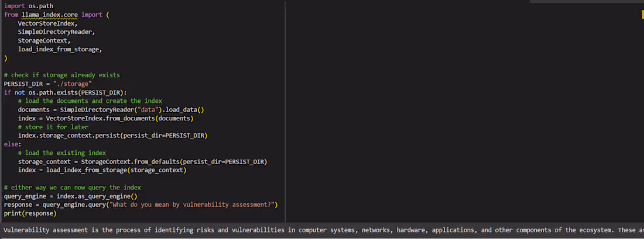Click "VectorStoreIndex," in the import list

[x=47, y=23]
